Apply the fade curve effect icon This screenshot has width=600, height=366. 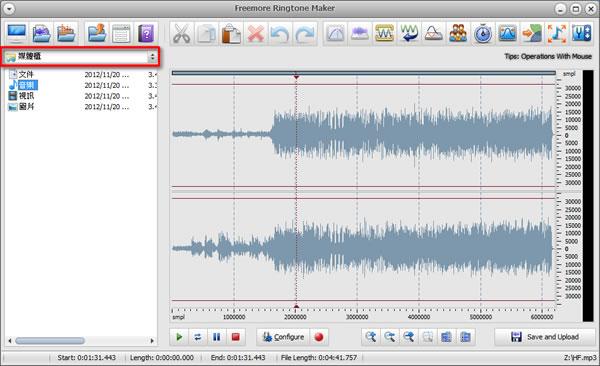point(336,34)
